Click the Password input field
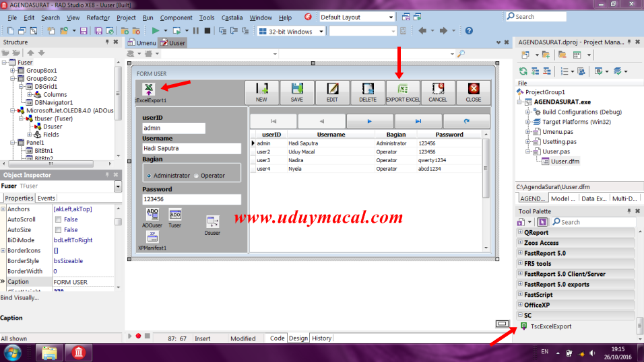Image resolution: width=644 pixels, height=362 pixels. pyautogui.click(x=191, y=199)
